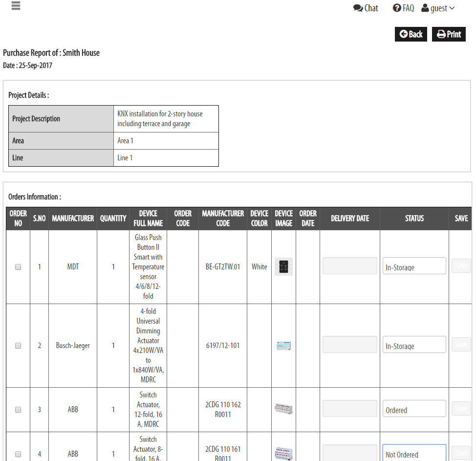This screenshot has width=476, height=461.
Task: Click the STATUS column header
Action: (414, 219)
